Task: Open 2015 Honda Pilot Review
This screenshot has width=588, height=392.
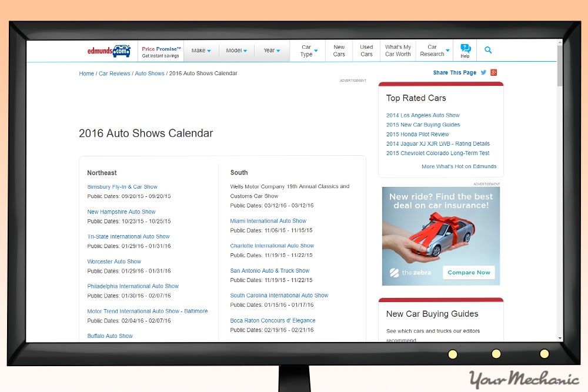Action: [417, 134]
